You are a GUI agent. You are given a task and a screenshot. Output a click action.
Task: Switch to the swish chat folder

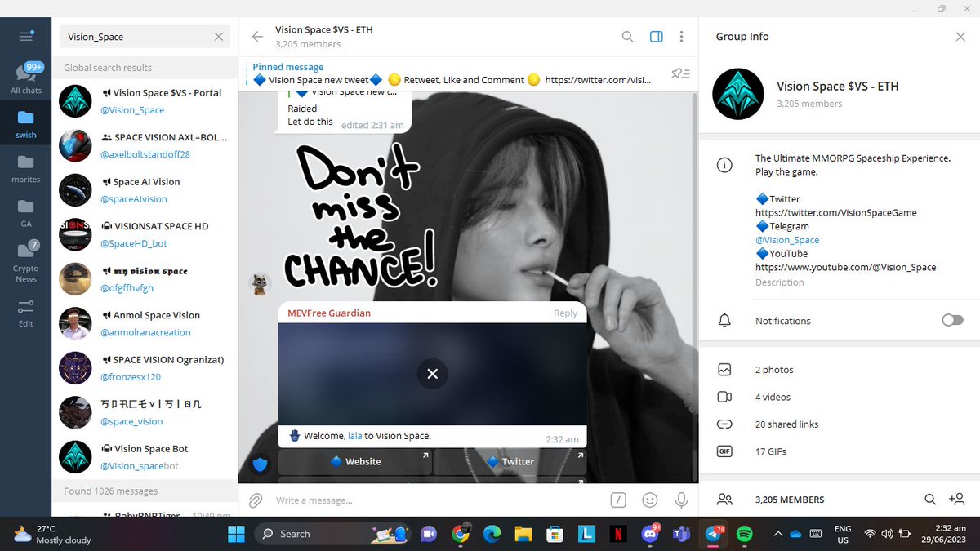click(x=26, y=123)
